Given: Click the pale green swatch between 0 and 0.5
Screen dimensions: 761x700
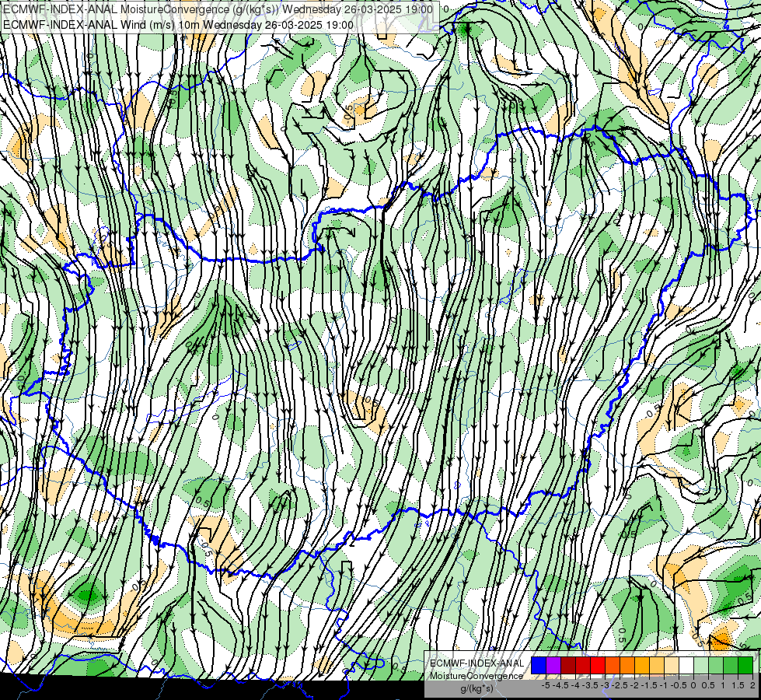Looking at the screenshot, I should point(701,665).
